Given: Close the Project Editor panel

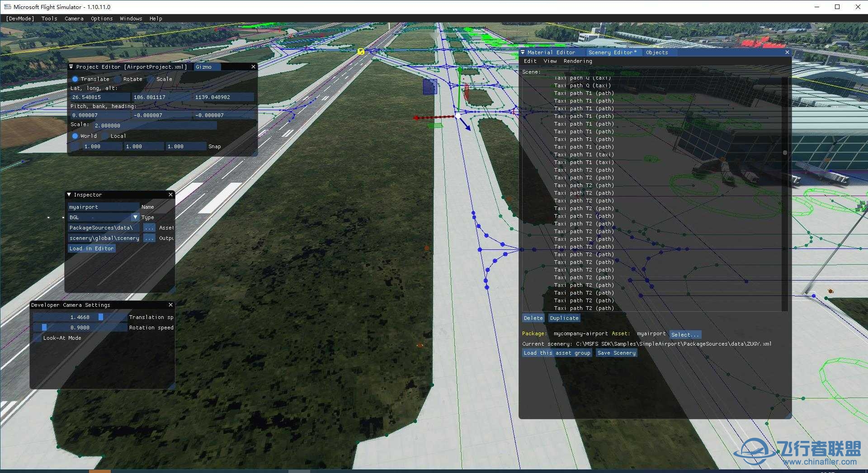Looking at the screenshot, I should 253,66.
